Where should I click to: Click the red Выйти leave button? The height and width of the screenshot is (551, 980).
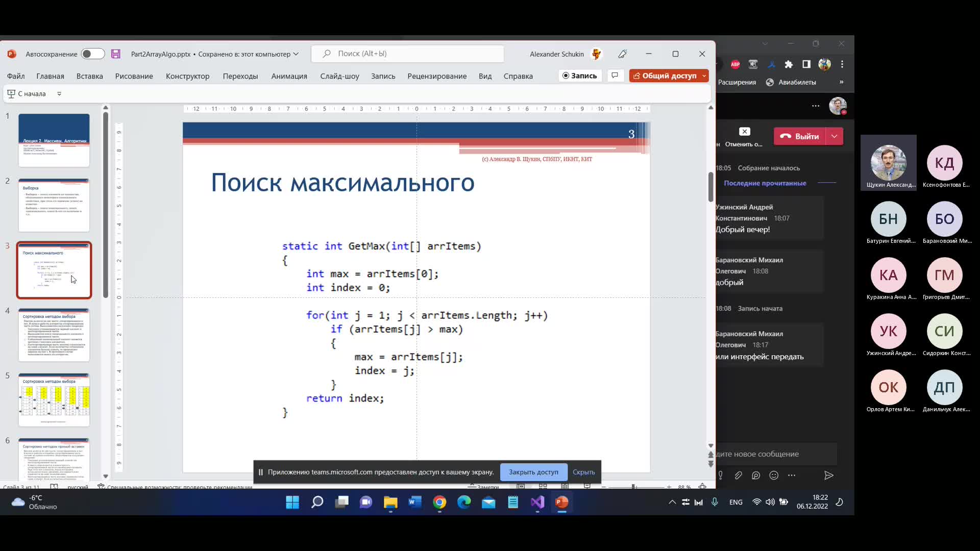(800, 136)
